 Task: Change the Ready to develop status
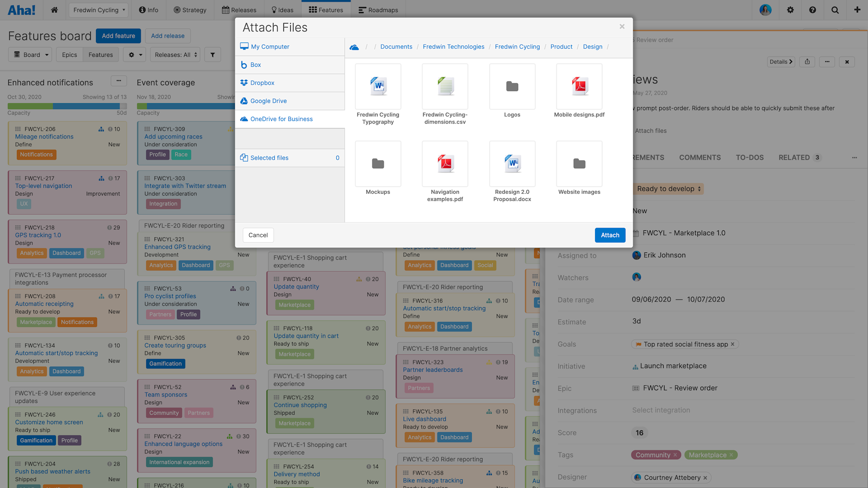click(x=668, y=189)
